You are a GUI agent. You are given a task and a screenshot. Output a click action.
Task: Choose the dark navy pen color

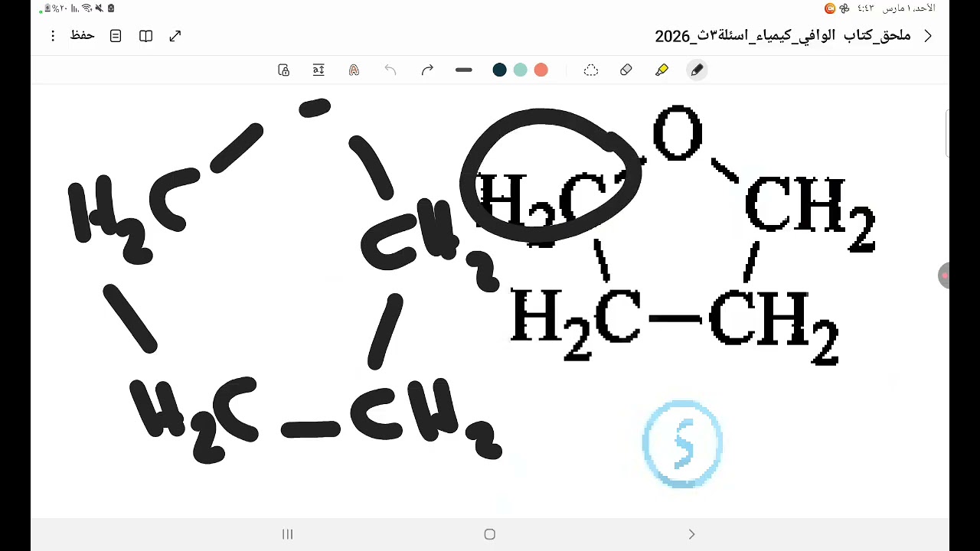[500, 70]
